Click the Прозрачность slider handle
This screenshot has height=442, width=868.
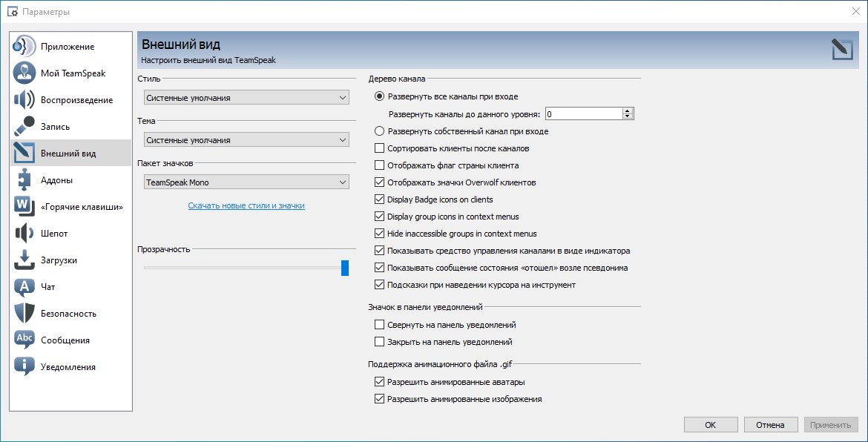pos(345,268)
